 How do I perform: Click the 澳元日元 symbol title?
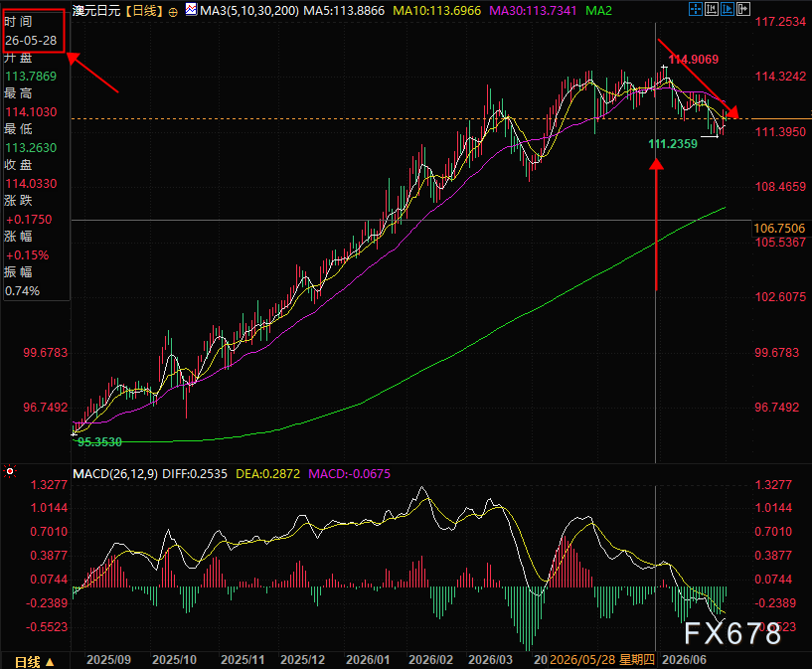point(96,11)
